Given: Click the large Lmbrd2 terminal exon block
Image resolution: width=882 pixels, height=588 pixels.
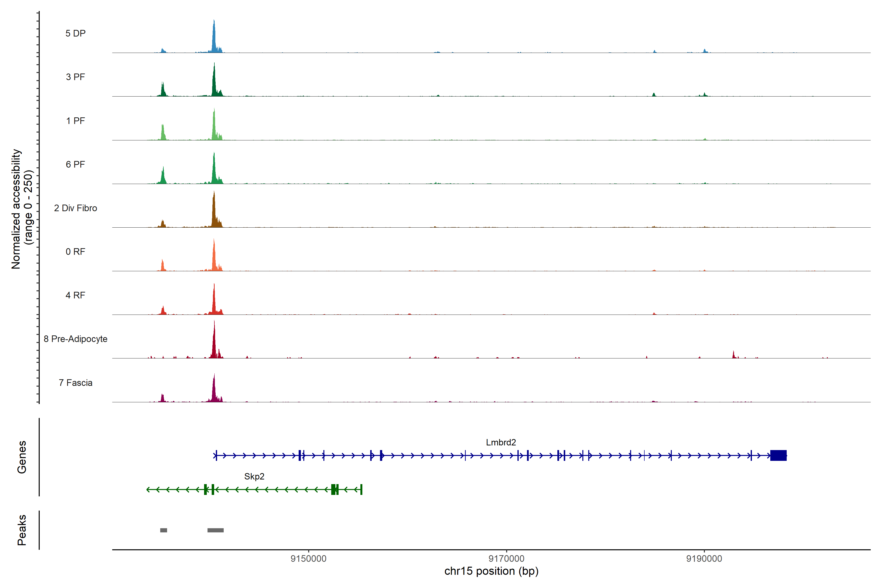Looking at the screenshot, I should pos(778,455).
